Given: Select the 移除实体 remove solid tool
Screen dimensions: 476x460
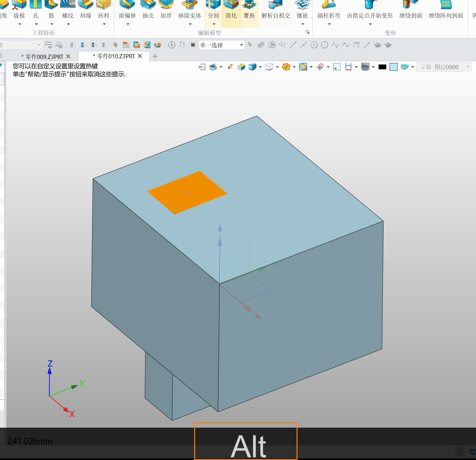Looking at the screenshot, I should coord(190,10).
